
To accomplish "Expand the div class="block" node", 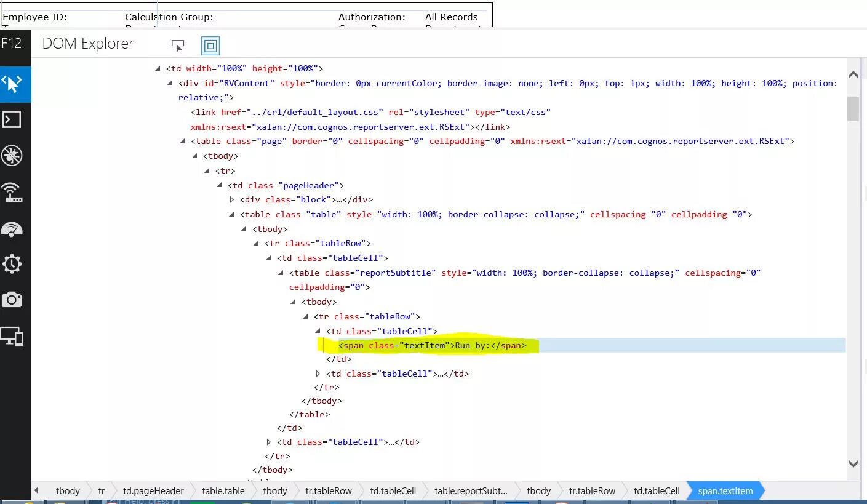I will pyautogui.click(x=232, y=200).
